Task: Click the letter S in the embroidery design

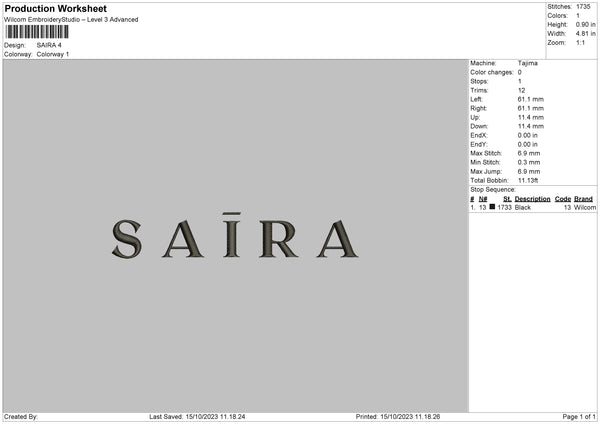Action: pyautogui.click(x=127, y=237)
